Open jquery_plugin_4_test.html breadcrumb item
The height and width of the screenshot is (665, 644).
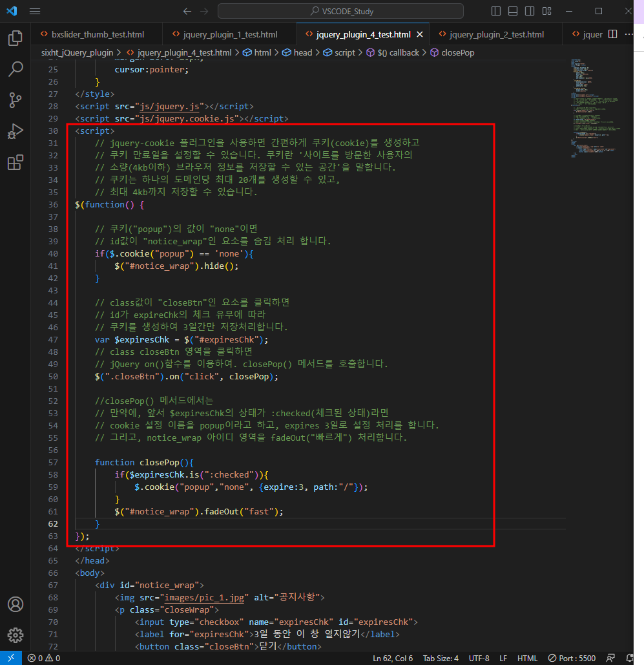tap(180, 52)
